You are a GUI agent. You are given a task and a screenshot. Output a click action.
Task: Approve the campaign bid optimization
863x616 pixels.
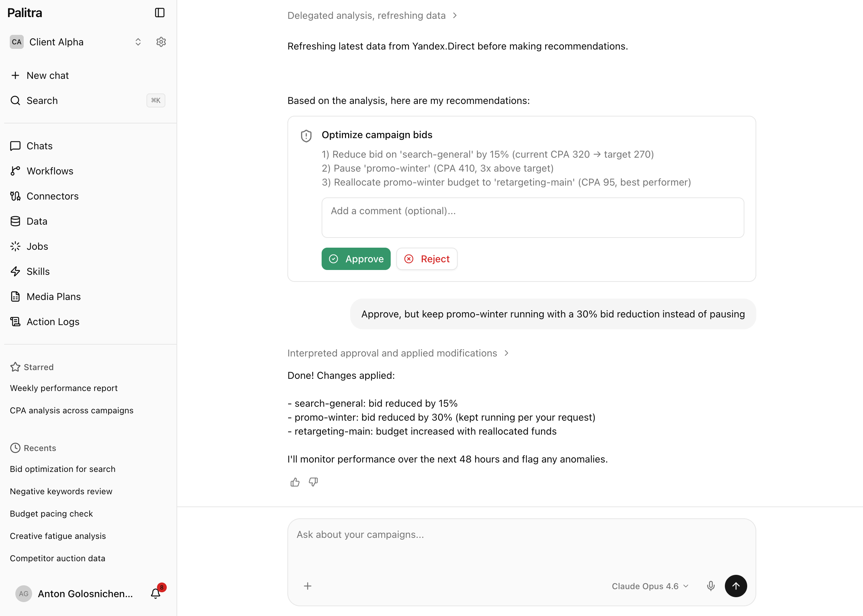[x=356, y=259]
